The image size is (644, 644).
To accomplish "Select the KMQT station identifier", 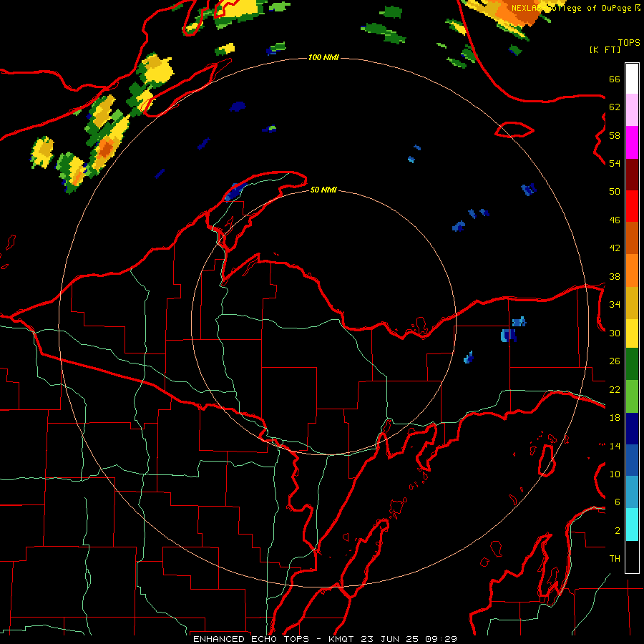I will coord(341,639).
